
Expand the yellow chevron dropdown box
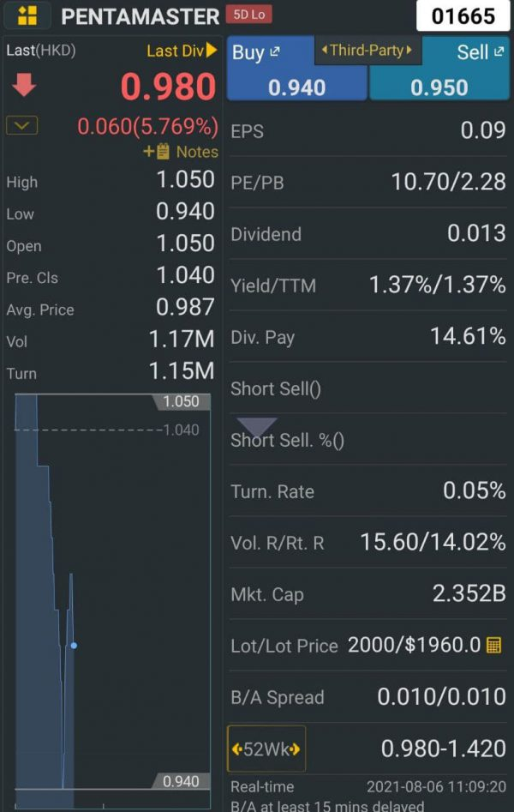tap(21, 125)
